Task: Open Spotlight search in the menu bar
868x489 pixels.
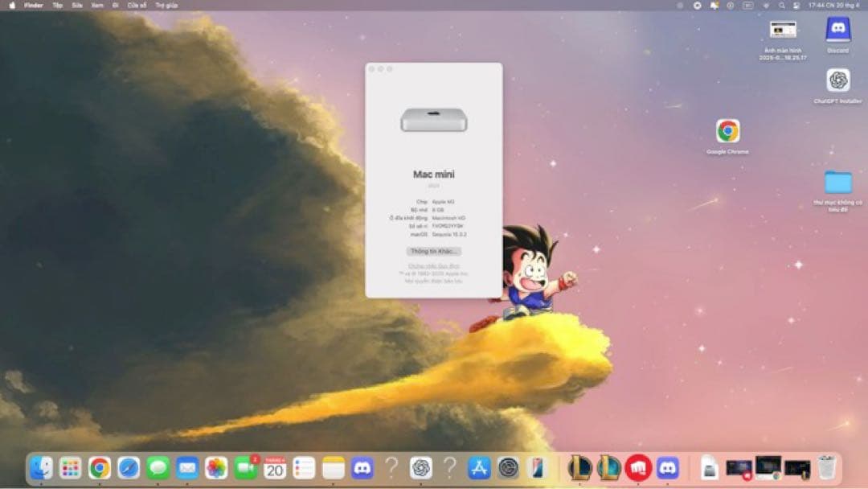Action: (782, 6)
